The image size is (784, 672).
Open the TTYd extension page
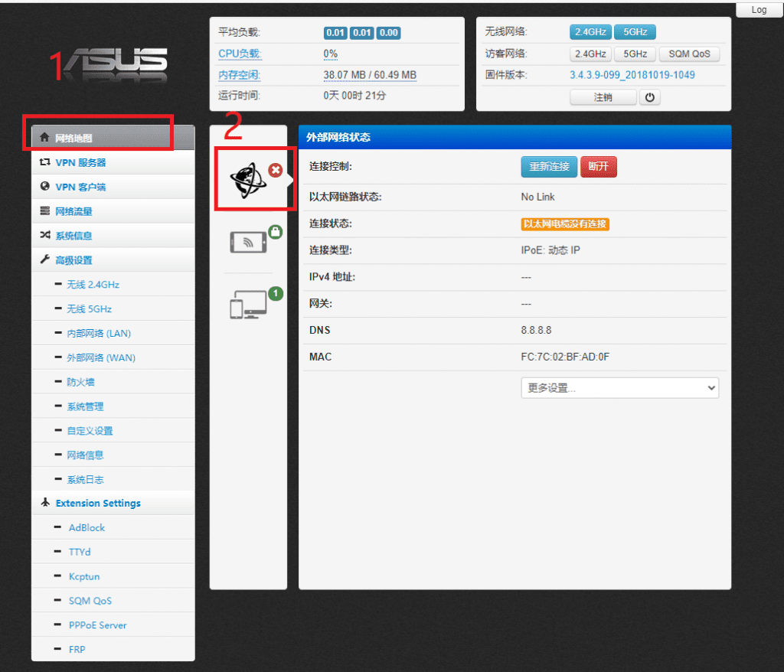[x=113, y=552]
